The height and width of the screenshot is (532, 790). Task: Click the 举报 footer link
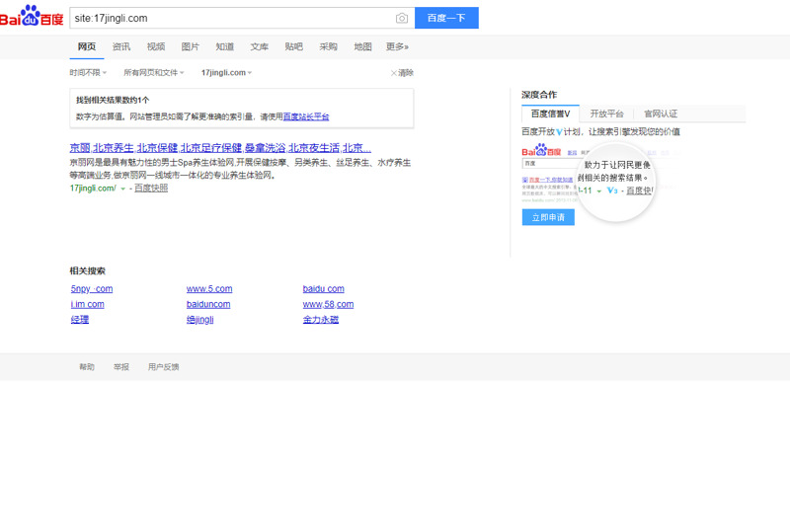(120, 367)
